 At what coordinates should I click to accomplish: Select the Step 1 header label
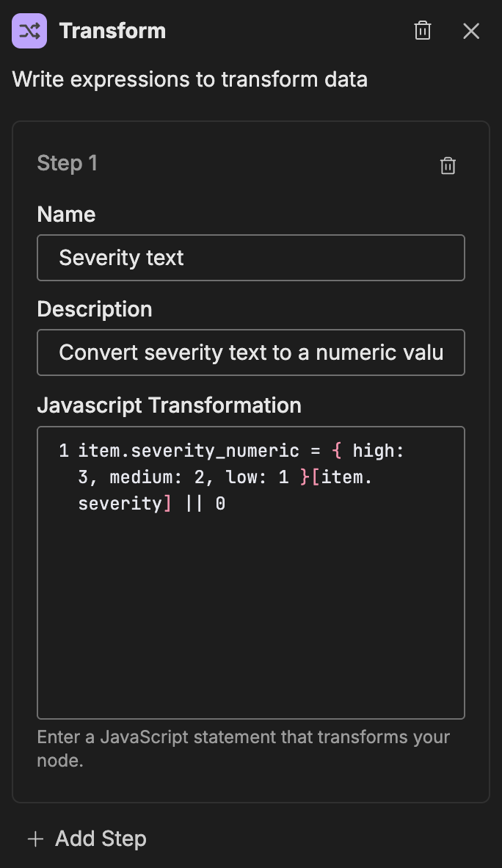point(67,163)
